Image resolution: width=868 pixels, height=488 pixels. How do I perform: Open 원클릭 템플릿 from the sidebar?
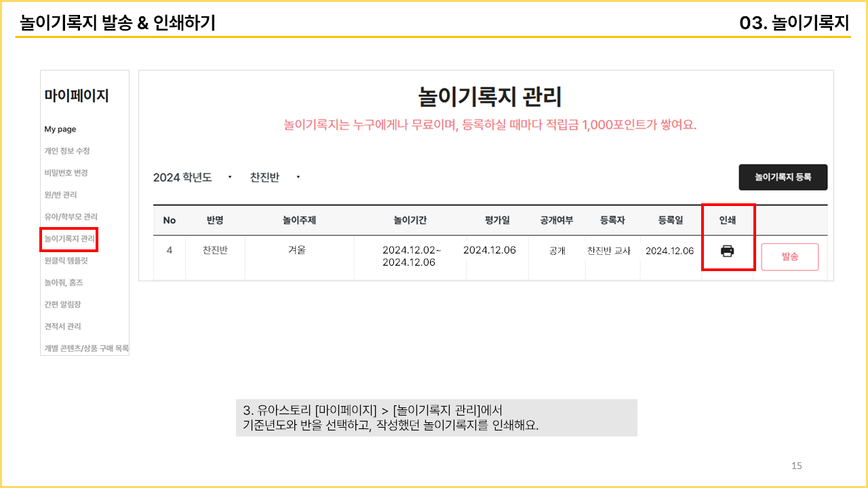(x=66, y=260)
